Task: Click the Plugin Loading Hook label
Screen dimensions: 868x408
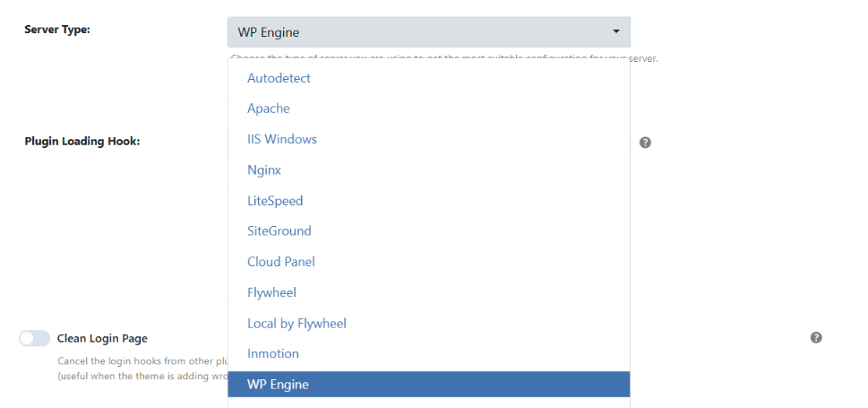Action: 82,142
